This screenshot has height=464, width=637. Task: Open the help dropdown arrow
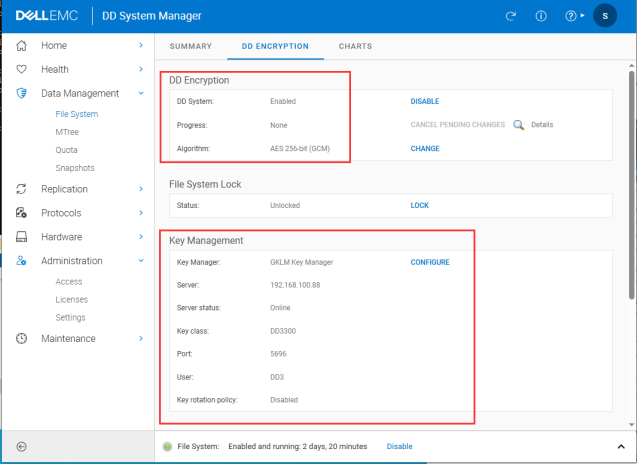click(x=583, y=15)
